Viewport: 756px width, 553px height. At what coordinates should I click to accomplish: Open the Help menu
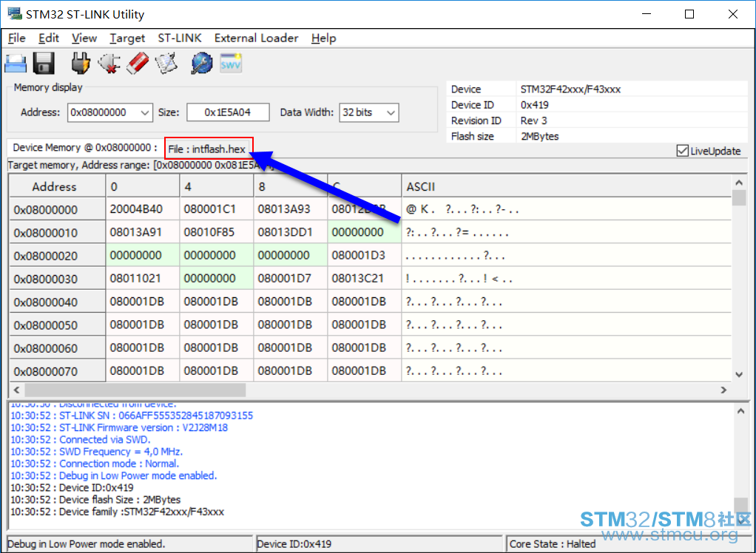pos(323,38)
